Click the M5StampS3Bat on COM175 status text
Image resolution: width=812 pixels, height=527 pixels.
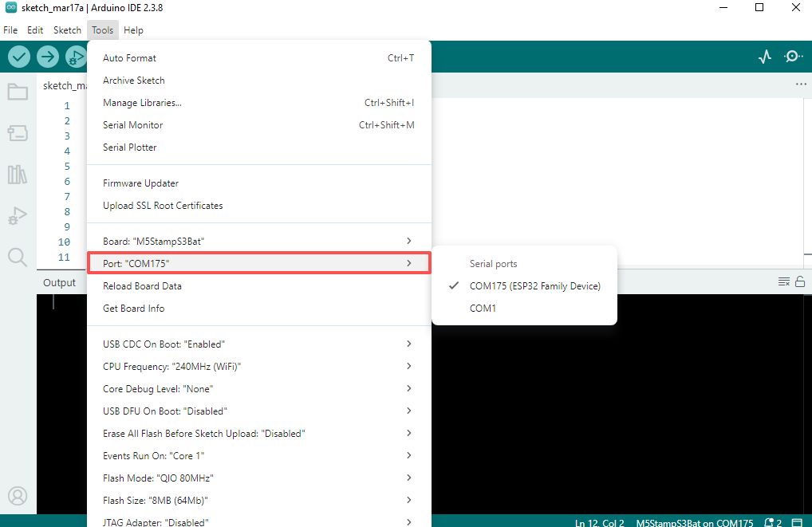coord(694,523)
